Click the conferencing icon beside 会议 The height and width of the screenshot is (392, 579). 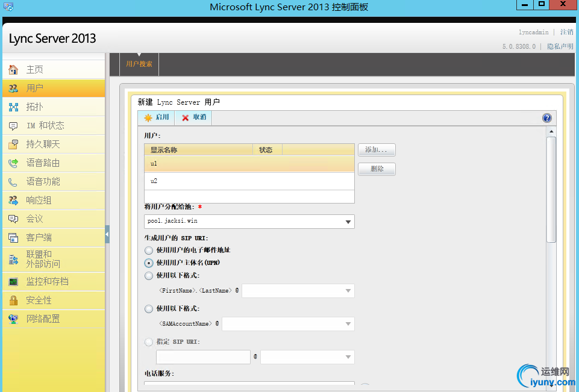tap(13, 219)
